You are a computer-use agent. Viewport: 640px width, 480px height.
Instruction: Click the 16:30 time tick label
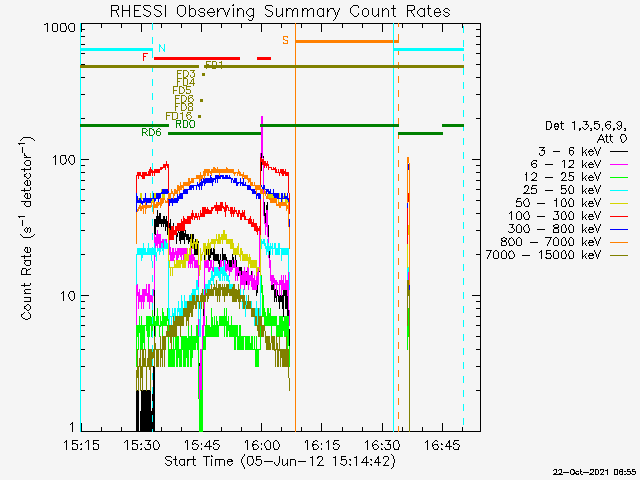(382, 445)
